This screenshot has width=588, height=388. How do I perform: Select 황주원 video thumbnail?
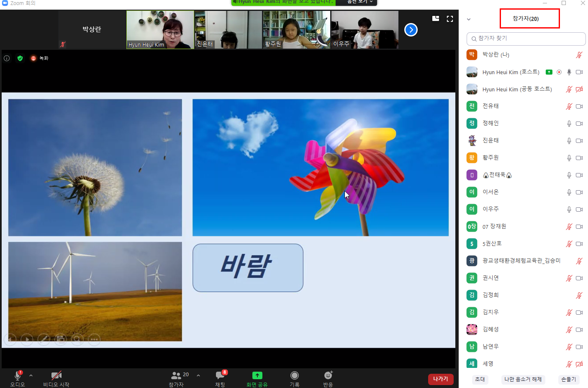(297, 30)
